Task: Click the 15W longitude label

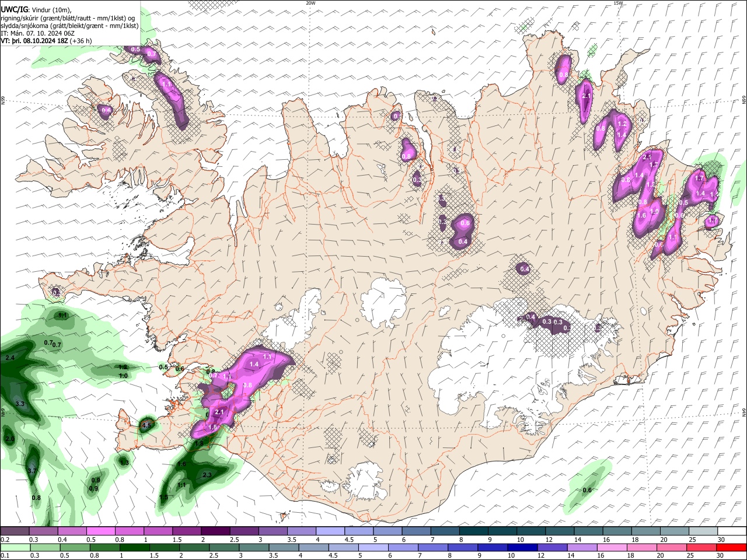Action: pos(618,3)
